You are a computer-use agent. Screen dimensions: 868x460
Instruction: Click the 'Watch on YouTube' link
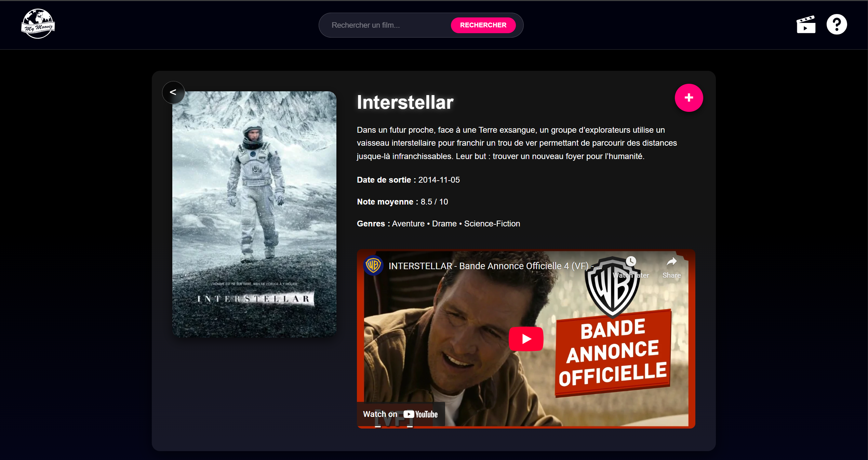click(x=401, y=414)
